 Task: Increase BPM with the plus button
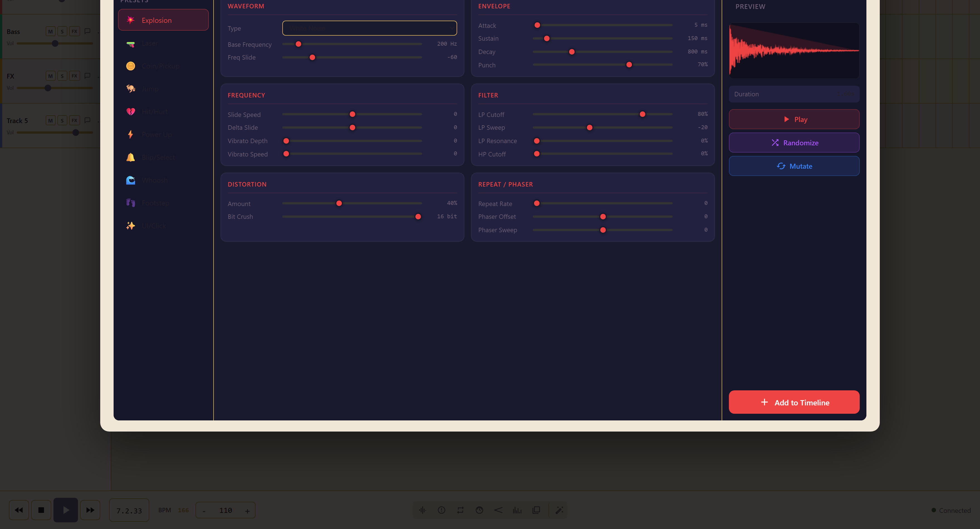pos(247,510)
